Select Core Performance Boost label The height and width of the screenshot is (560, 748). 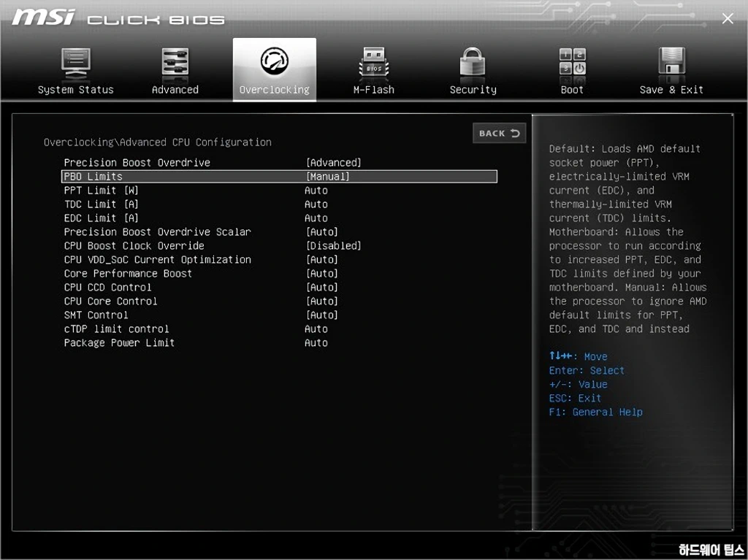click(128, 273)
